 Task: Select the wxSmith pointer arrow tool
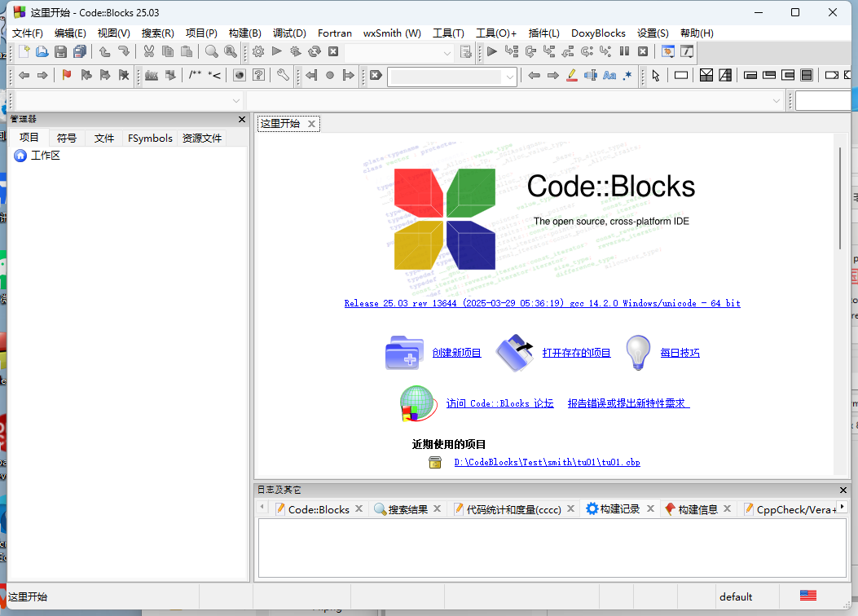point(656,76)
